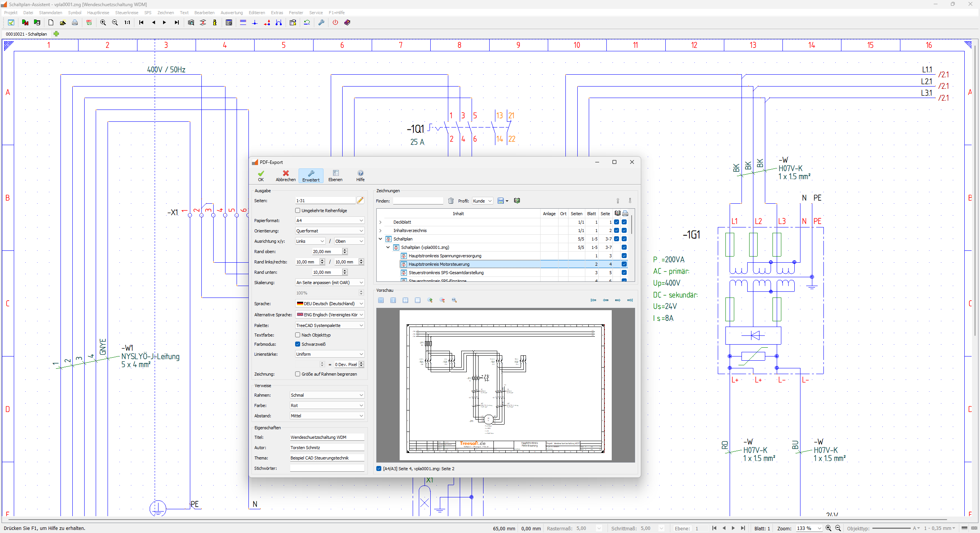Open the Skalierung dropdown

coord(330,283)
